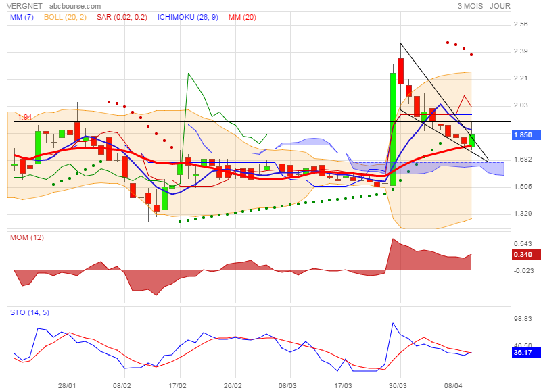This screenshot has height=392, width=541.
Task: Click the tall green breakout candle before 30/03
Action: pos(393,129)
